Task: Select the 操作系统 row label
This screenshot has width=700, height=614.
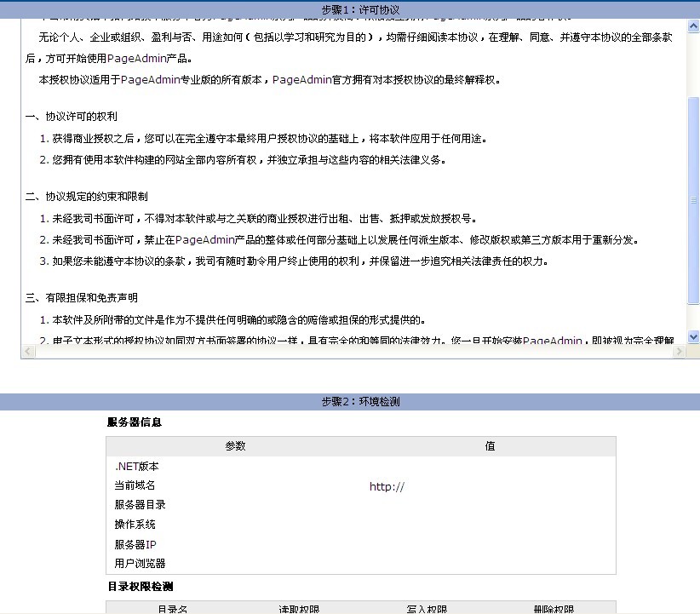Action: click(x=135, y=525)
